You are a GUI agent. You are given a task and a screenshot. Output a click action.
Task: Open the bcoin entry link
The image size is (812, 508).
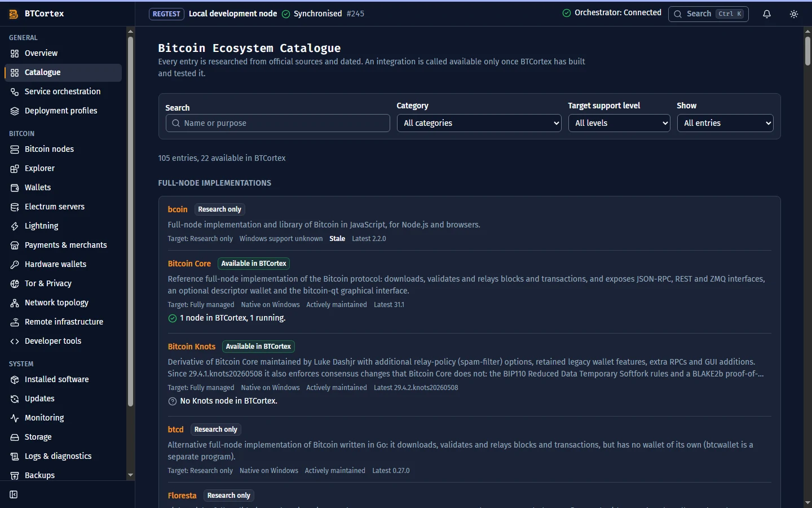click(178, 209)
